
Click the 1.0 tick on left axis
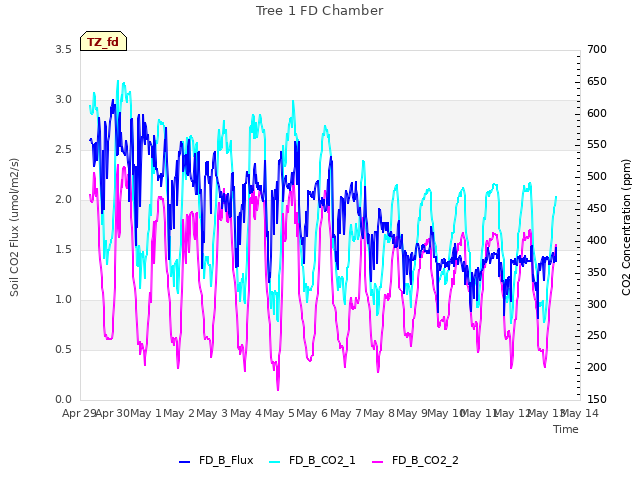pos(63,300)
